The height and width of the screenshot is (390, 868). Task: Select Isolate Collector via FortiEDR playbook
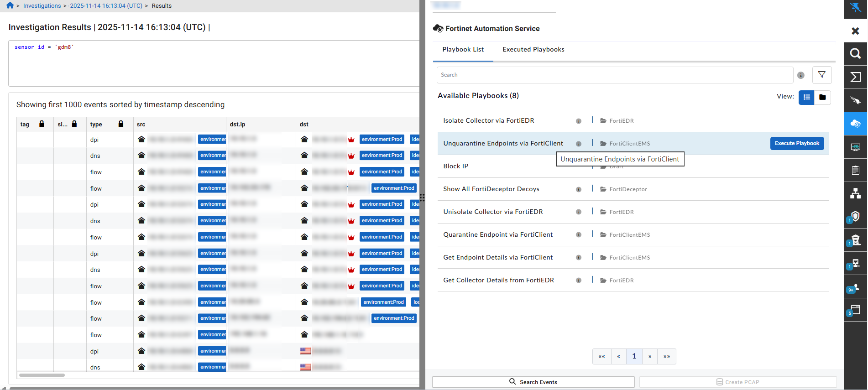tap(489, 121)
